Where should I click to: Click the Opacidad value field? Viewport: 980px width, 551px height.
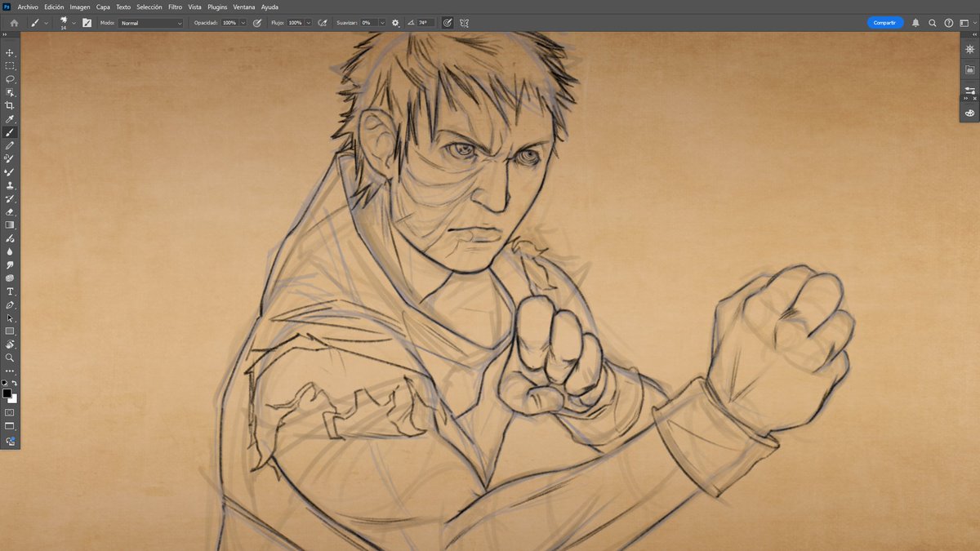tap(229, 23)
